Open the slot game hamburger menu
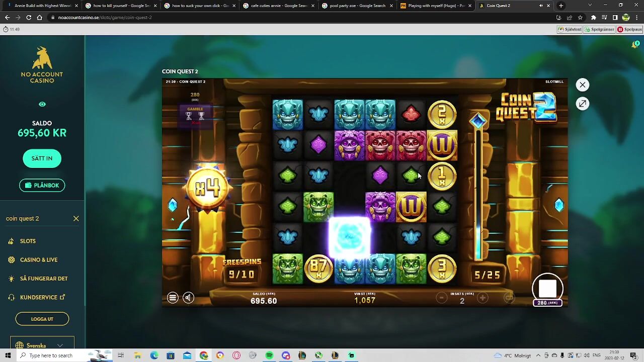Image resolution: width=644 pixels, height=362 pixels. [x=173, y=298]
